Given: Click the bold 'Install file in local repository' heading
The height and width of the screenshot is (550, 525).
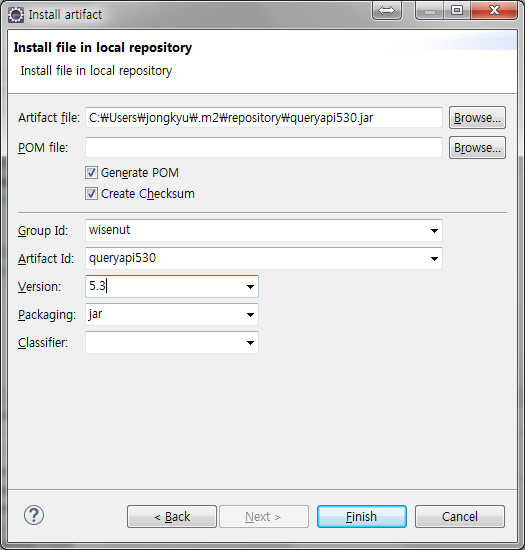Looking at the screenshot, I should pyautogui.click(x=103, y=47).
